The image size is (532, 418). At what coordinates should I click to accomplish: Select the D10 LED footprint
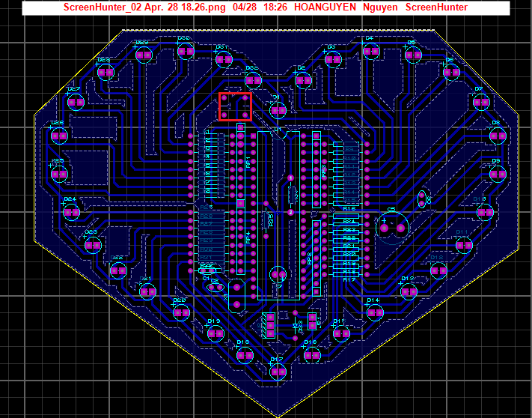[485, 213]
